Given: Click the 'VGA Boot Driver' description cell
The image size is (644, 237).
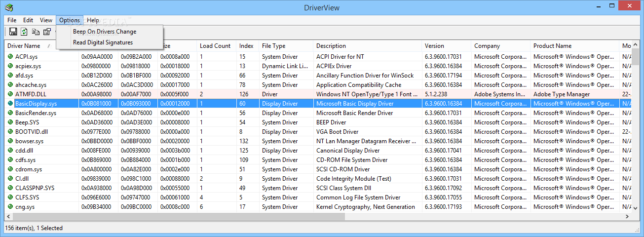Looking at the screenshot, I should (337, 132).
